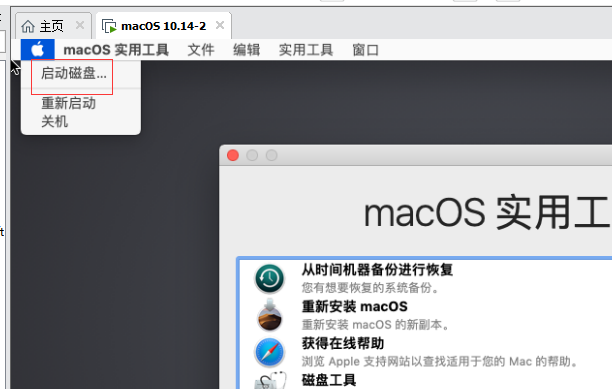Open the 实用工具 menu in menu bar

pos(306,50)
